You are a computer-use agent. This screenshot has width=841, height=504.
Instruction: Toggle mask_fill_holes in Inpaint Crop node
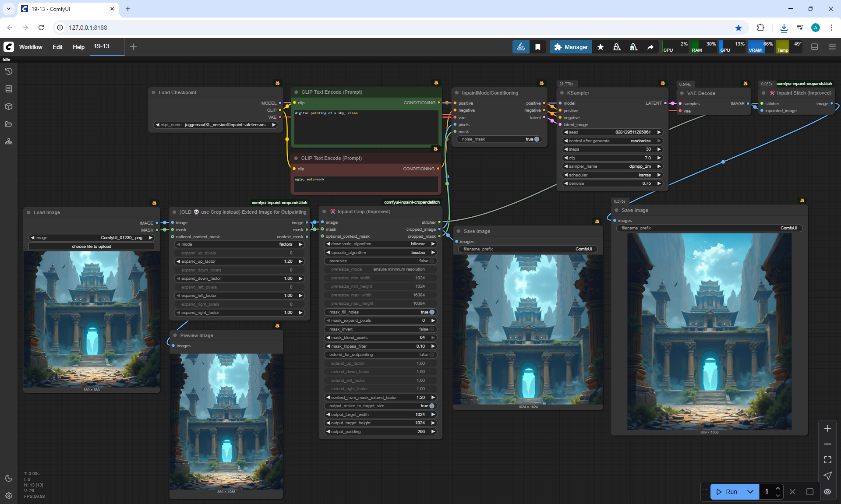point(431,312)
